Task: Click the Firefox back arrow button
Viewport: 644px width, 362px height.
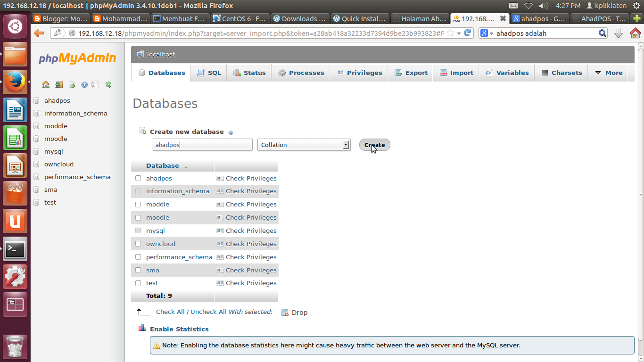Action: (39, 33)
